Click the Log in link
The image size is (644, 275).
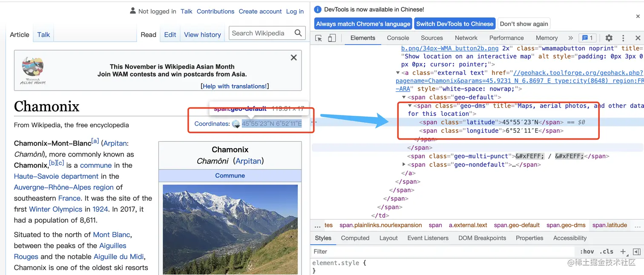(x=295, y=11)
